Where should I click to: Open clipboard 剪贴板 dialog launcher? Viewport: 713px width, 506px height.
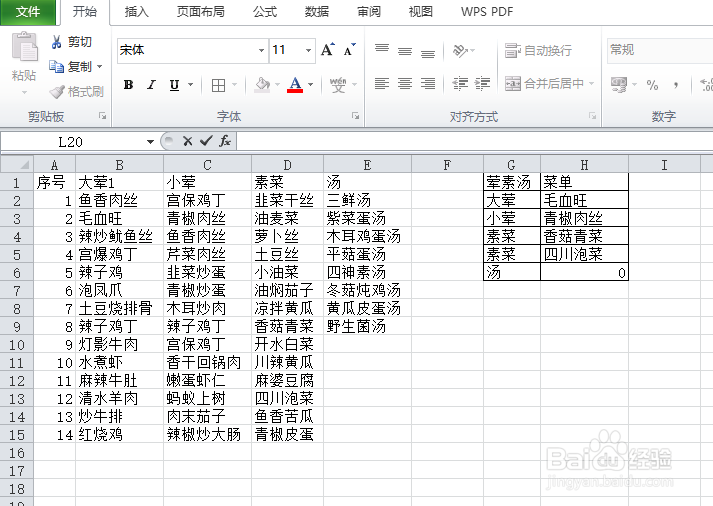tap(103, 116)
